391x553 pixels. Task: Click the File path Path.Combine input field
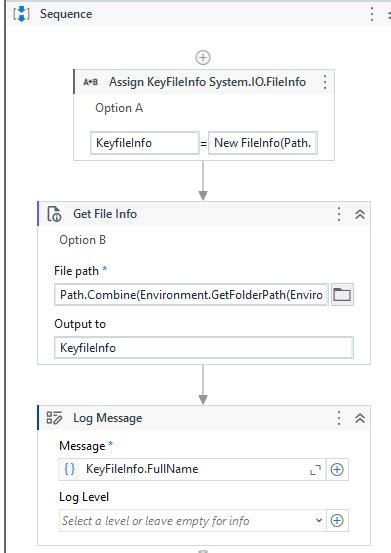pyautogui.click(x=191, y=294)
